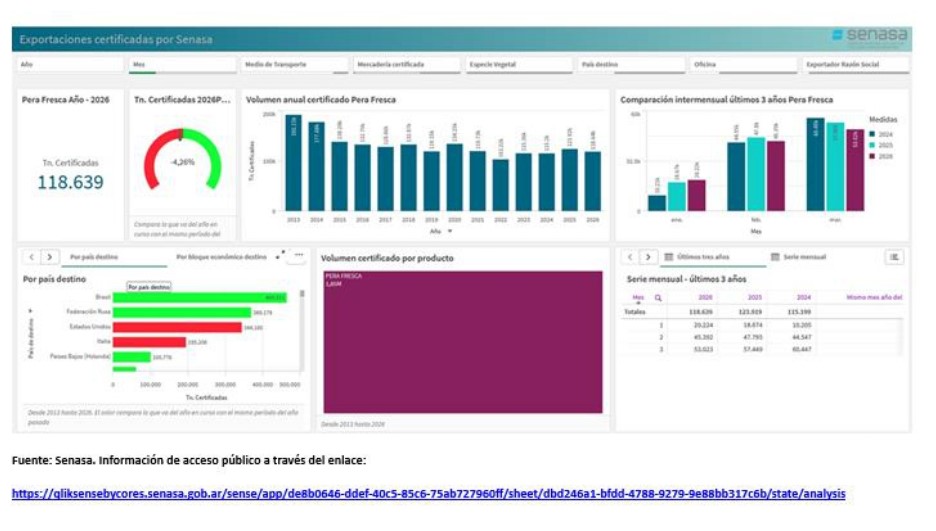Switch to Por bloque económico destino tab

pyautogui.click(x=221, y=257)
